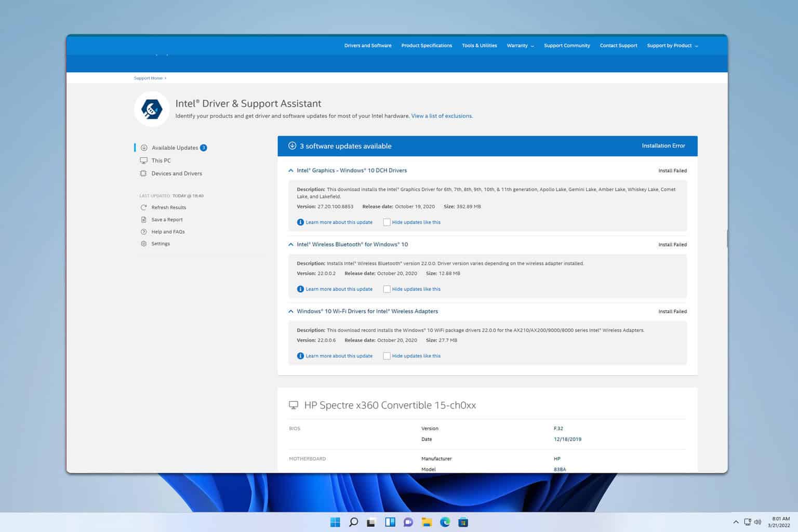Click the Help and FAQs link text
This screenshot has width=798, height=532.
pyautogui.click(x=168, y=232)
